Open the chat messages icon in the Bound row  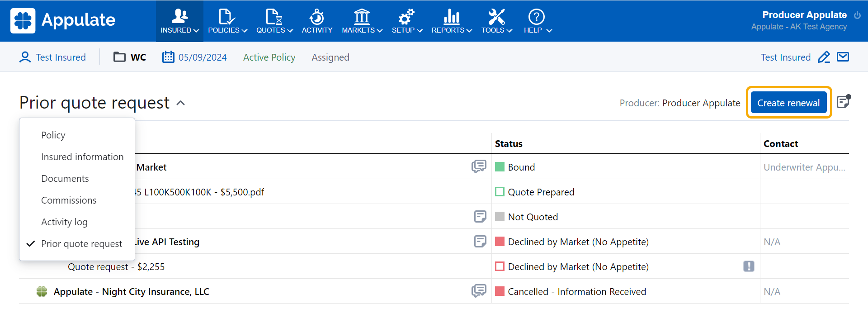click(x=479, y=166)
